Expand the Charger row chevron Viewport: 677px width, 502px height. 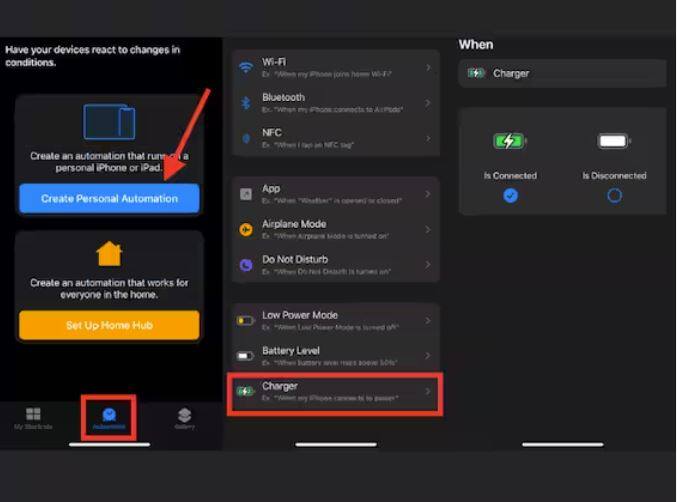click(428, 391)
